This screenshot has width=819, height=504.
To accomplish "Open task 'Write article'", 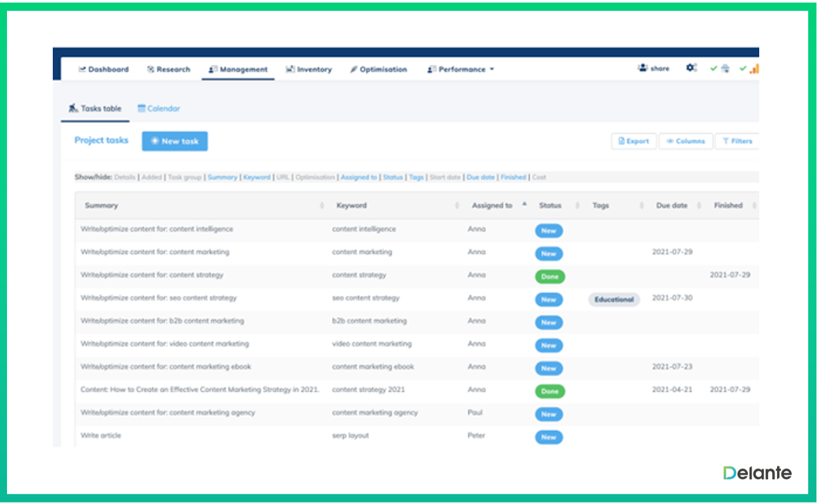I will 100,435.
